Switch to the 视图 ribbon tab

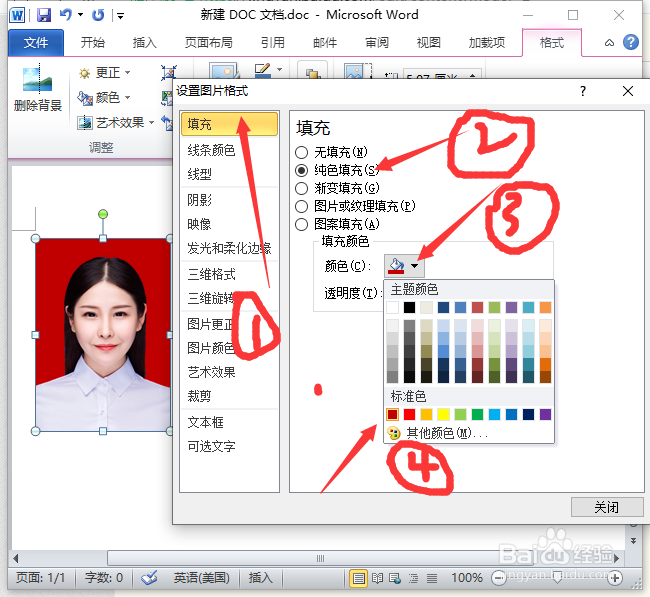pos(428,42)
